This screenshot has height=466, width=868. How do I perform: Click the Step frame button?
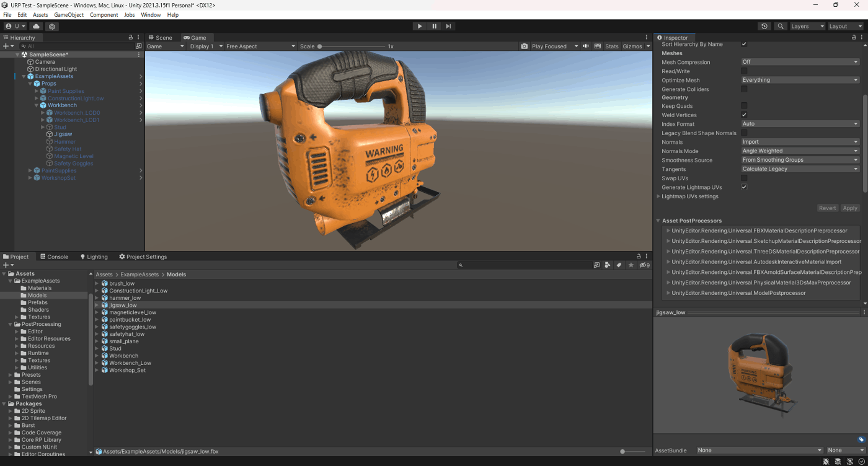pyautogui.click(x=448, y=26)
